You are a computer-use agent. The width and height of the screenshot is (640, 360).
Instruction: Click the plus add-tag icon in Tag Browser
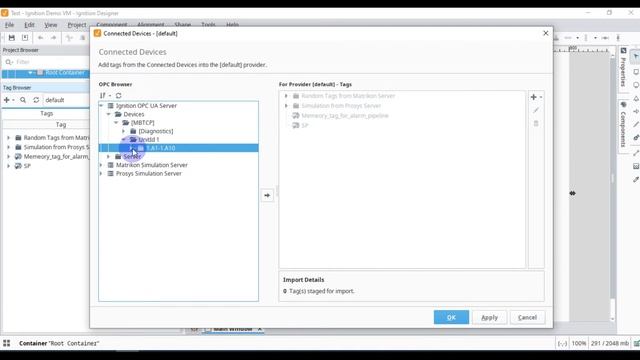[7, 100]
